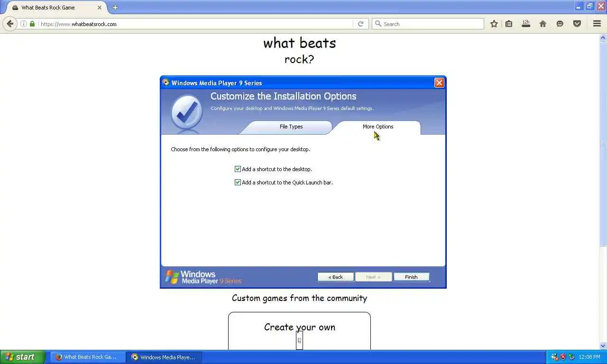Image resolution: width=607 pixels, height=364 pixels.
Task: Click the 'Custom games from the community' text
Action: click(299, 298)
